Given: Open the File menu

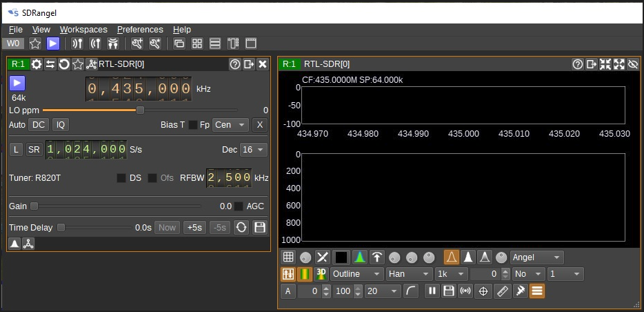Looking at the screenshot, I should pyautogui.click(x=16, y=30).
